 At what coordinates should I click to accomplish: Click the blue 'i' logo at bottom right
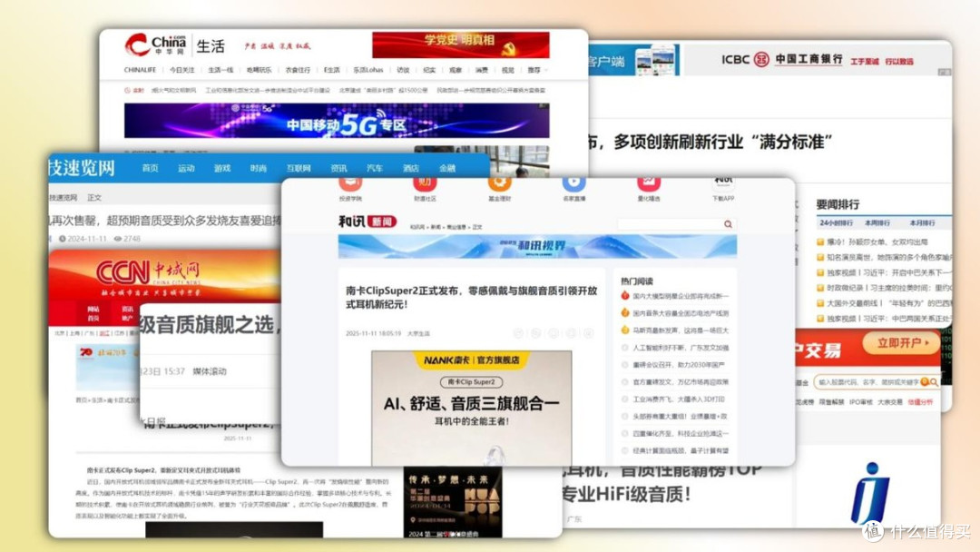[x=869, y=493]
